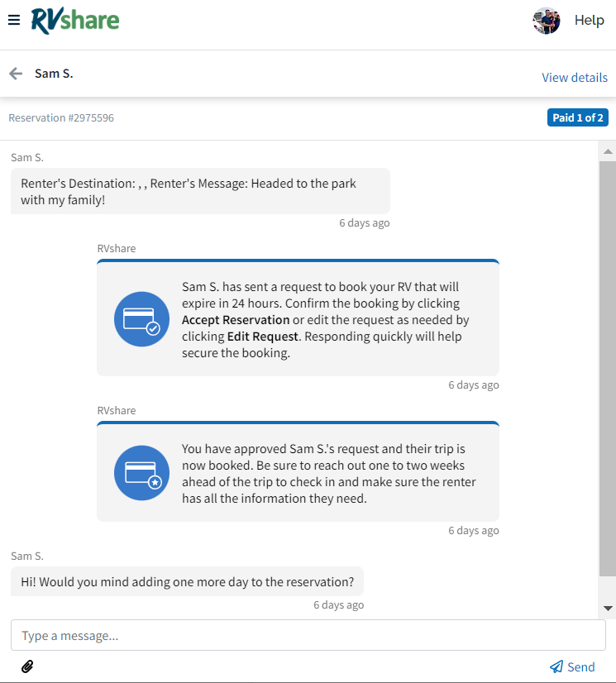The image size is (616, 683).
Task: Open the hamburger navigation menu
Action: click(x=13, y=20)
